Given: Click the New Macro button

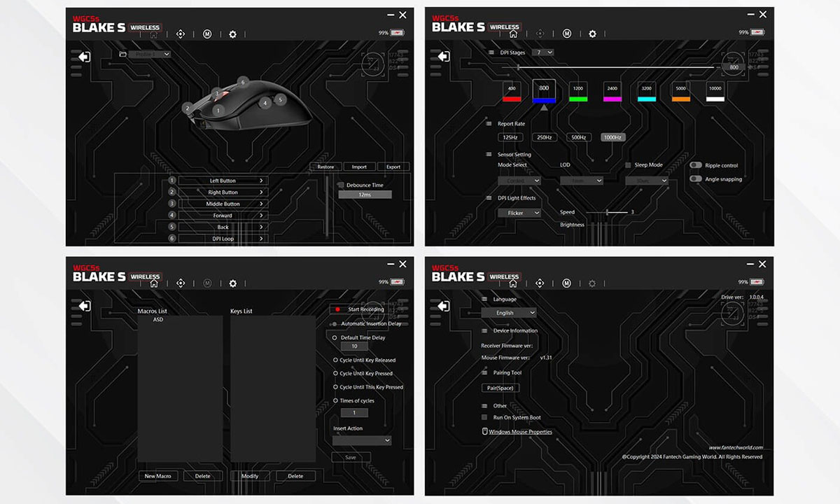Looking at the screenshot, I should pos(158,476).
